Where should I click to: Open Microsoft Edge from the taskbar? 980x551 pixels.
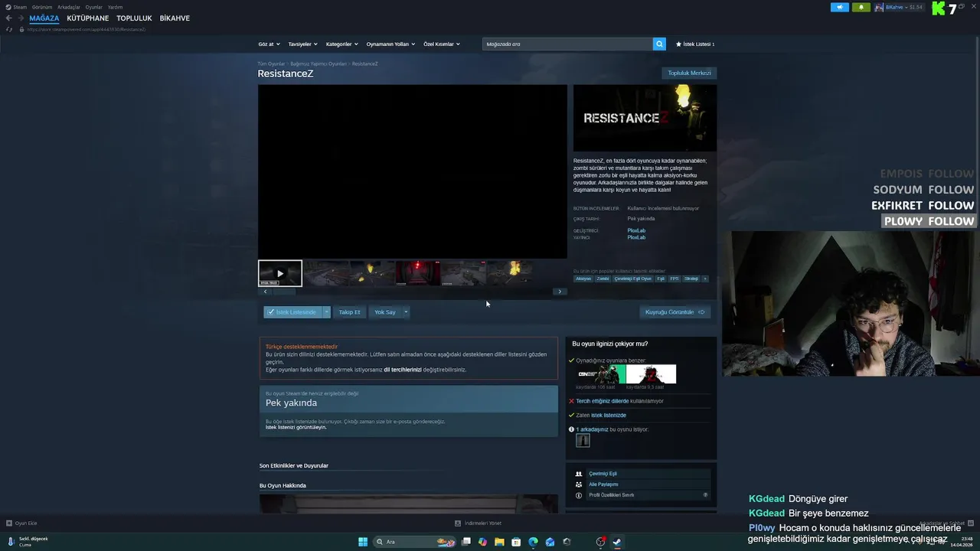533,542
